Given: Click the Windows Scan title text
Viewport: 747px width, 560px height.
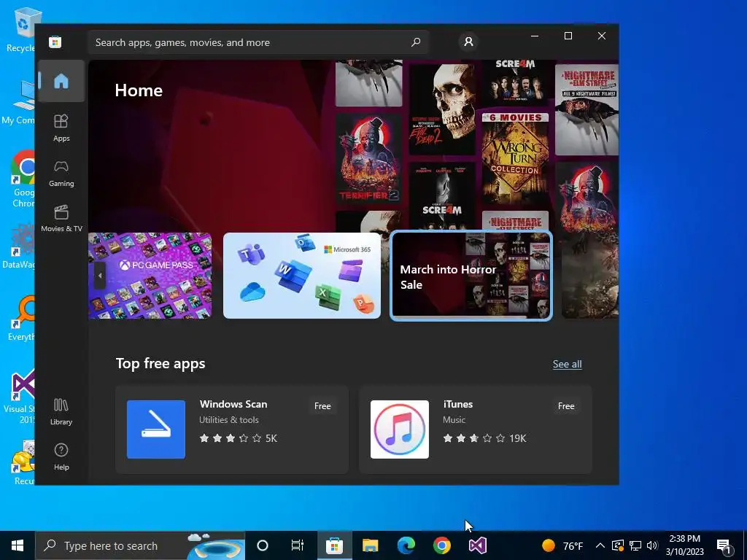Looking at the screenshot, I should click(233, 404).
